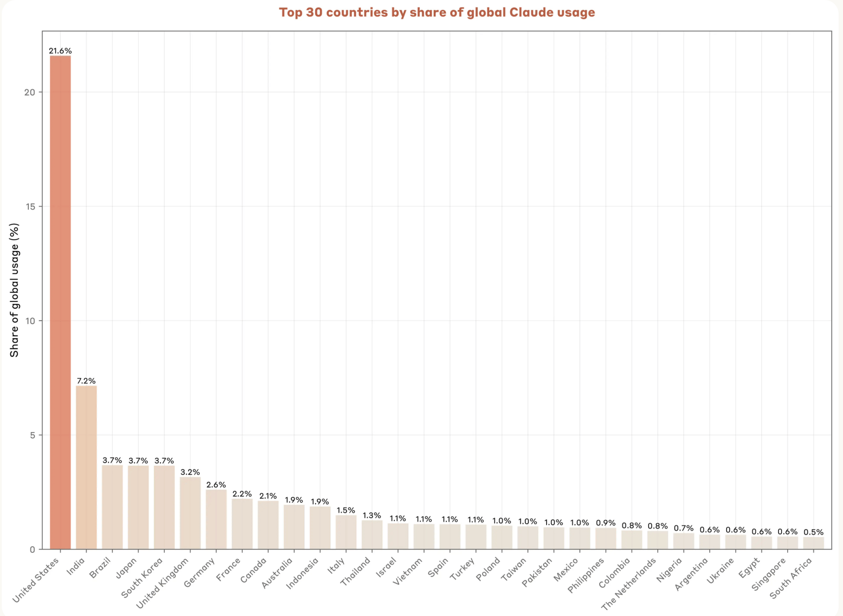Viewport: 843px width, 616px height.
Task: Click the Philippines axis label
Action: (587, 575)
